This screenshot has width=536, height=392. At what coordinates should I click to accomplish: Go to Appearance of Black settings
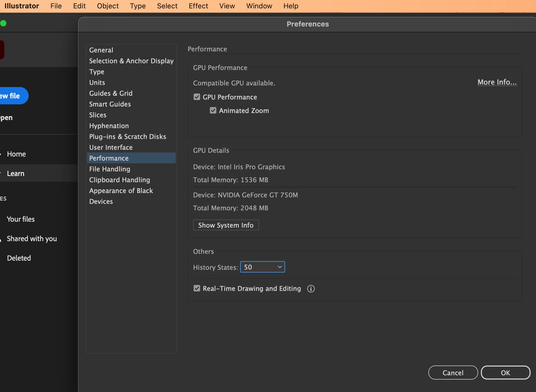pos(121,191)
